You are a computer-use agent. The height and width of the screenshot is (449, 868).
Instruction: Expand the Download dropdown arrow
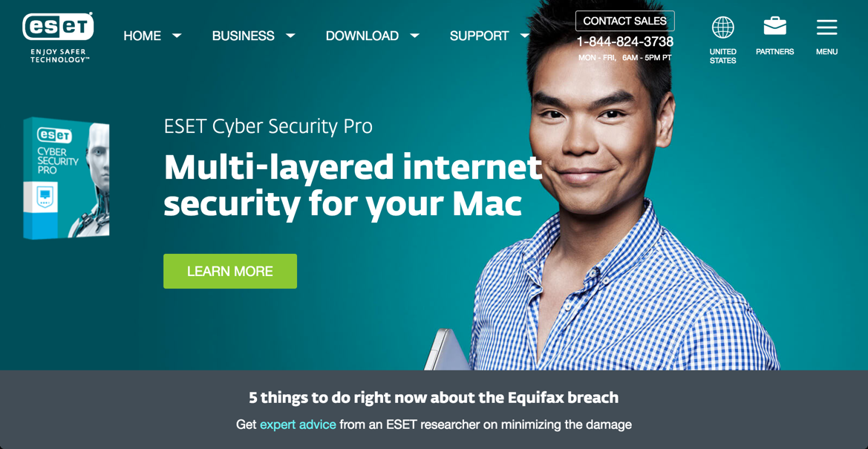tap(414, 36)
